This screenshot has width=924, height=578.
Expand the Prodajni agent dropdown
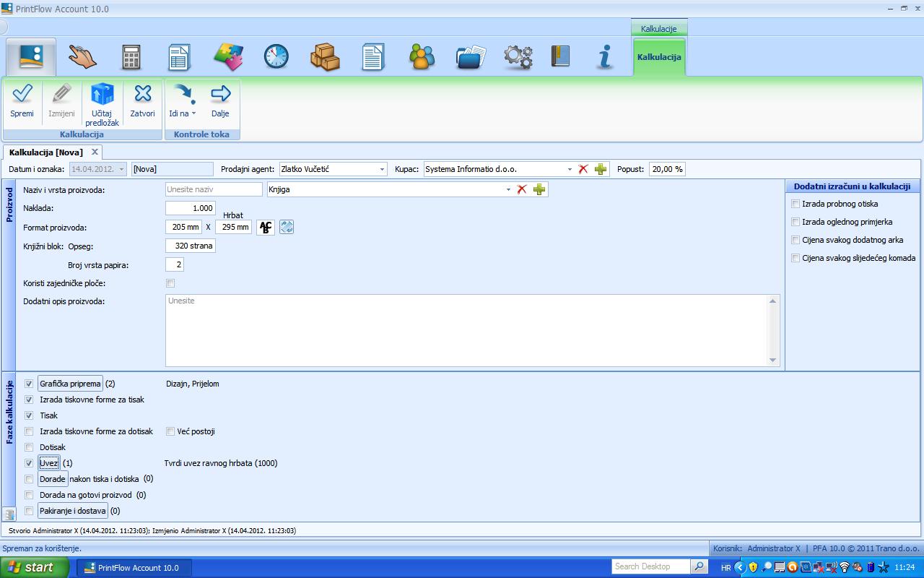pos(382,169)
